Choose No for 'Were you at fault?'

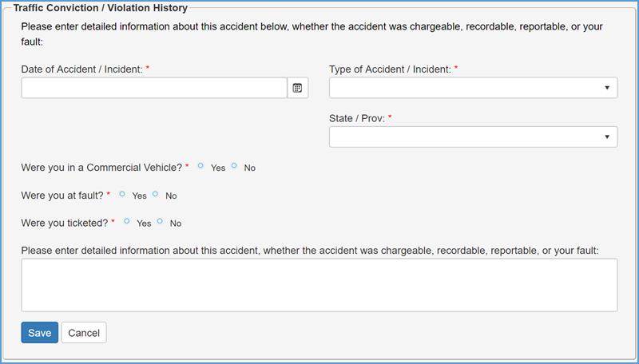pos(156,194)
